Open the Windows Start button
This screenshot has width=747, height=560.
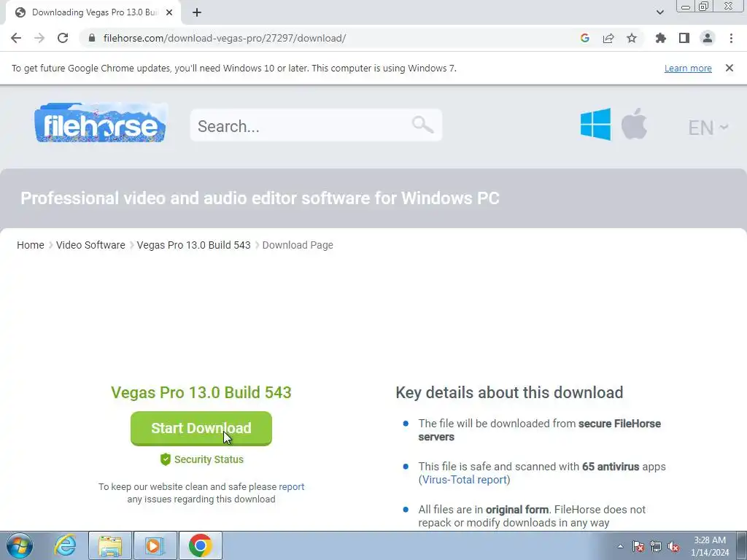(20, 545)
